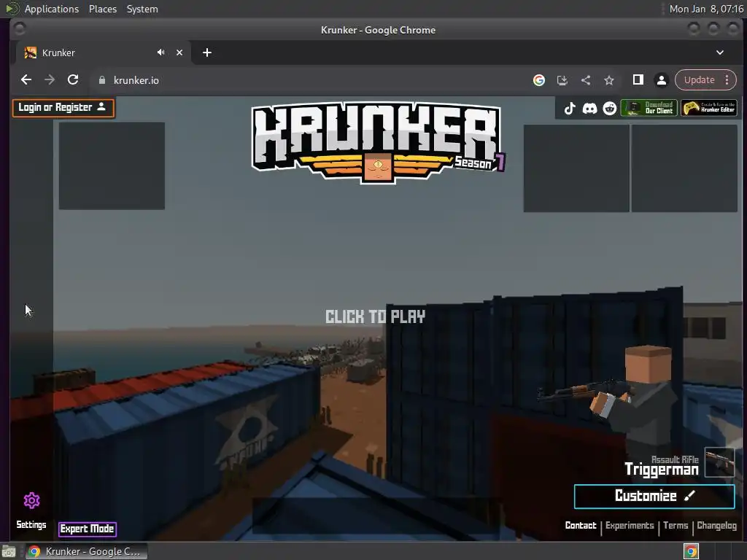Viewport: 747px width, 560px height.
Task: Click the date and time clock
Action: (706, 9)
